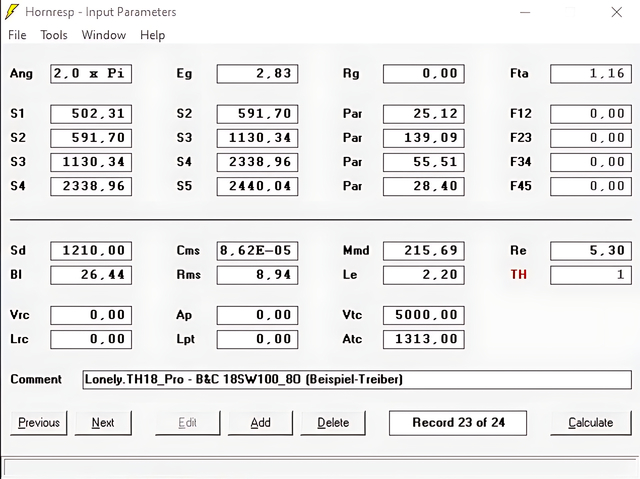Click the F12 input field
The image size is (640, 479).
591,114
